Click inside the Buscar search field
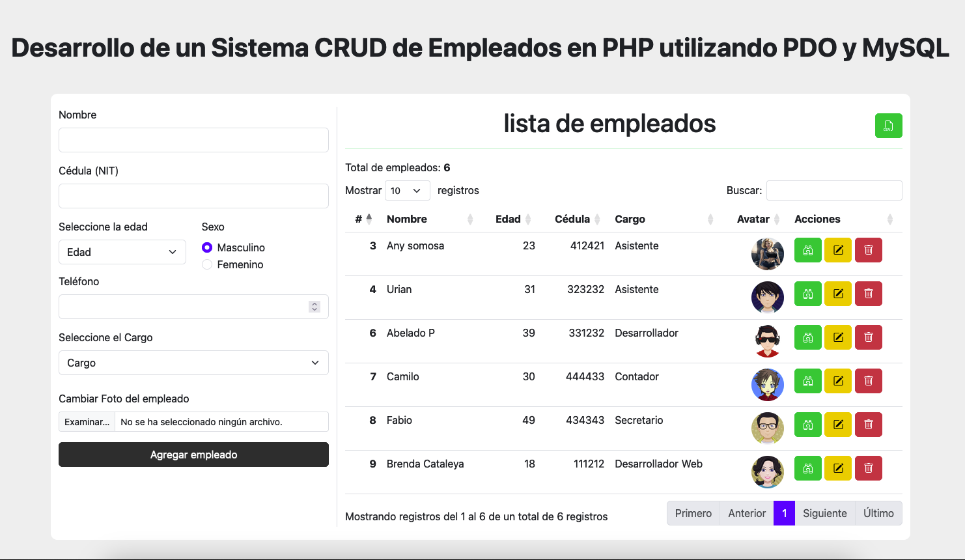The height and width of the screenshot is (560, 965). pyautogui.click(x=834, y=190)
